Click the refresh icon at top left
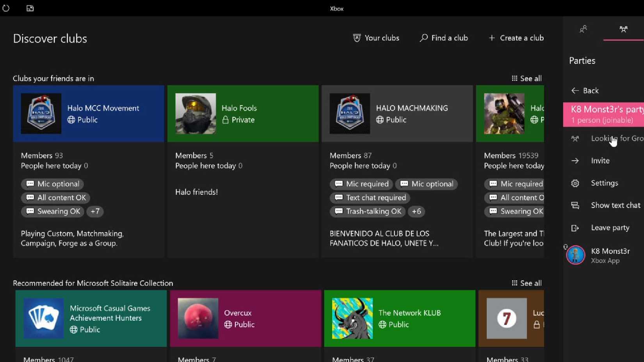 6,8
